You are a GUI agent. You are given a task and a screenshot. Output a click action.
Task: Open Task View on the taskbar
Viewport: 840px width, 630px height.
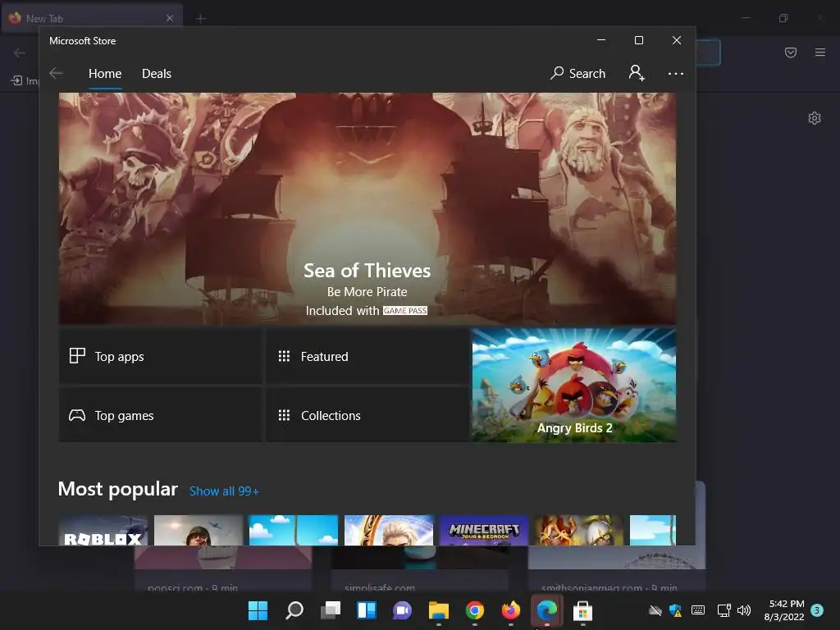click(331, 610)
